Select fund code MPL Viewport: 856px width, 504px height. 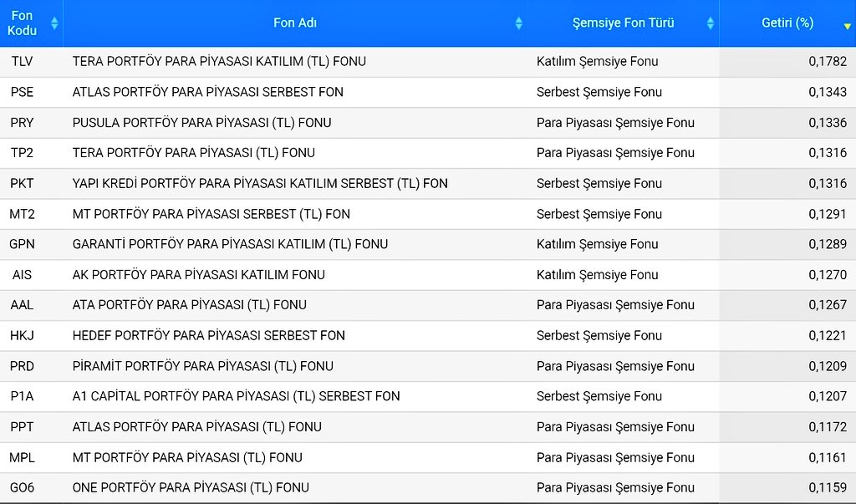coord(22,457)
